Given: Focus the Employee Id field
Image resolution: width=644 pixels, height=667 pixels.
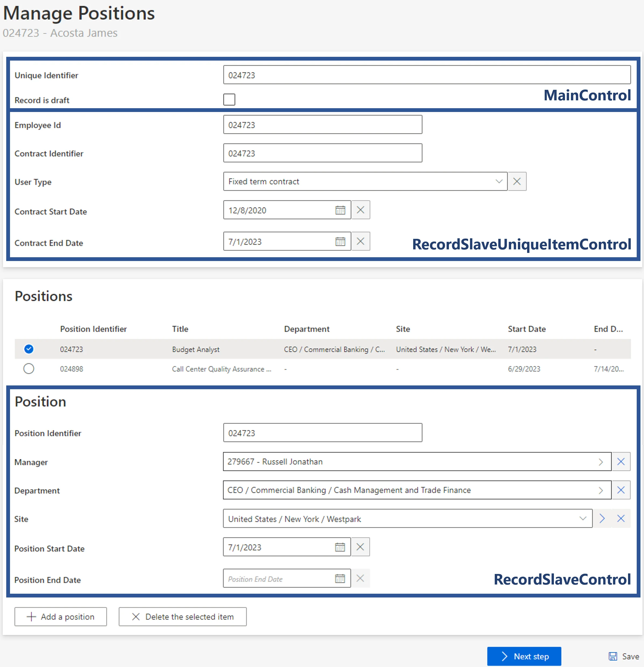Looking at the screenshot, I should [x=323, y=124].
